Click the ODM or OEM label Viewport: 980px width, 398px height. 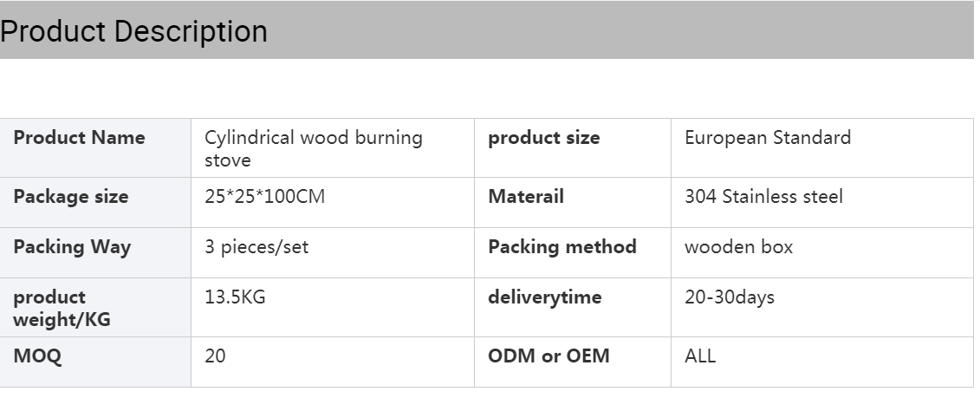(x=548, y=356)
